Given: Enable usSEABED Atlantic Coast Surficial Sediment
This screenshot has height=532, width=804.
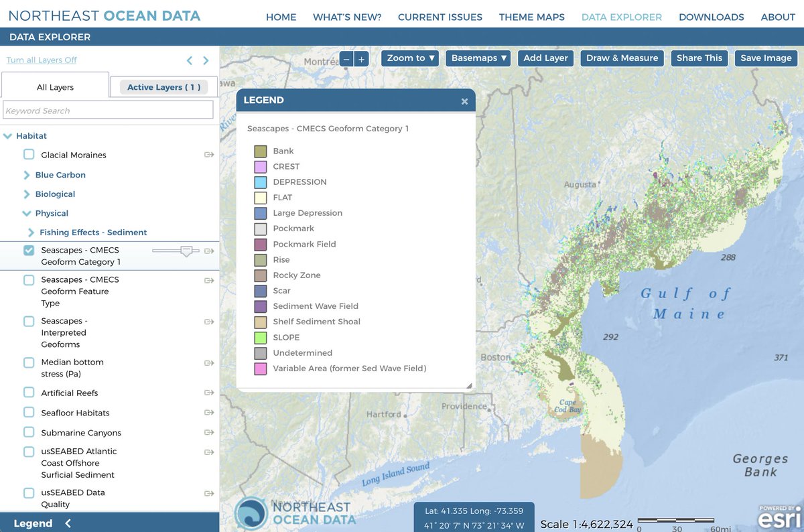Looking at the screenshot, I should pyautogui.click(x=29, y=452).
